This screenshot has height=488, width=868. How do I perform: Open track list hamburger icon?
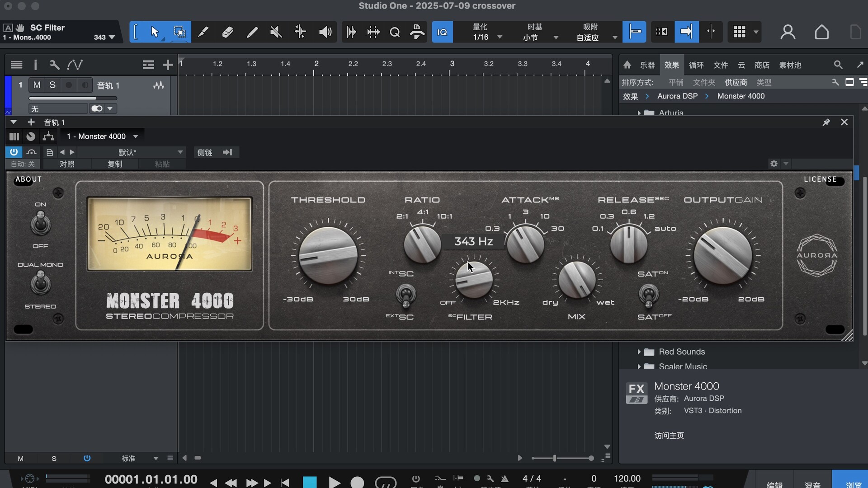(x=17, y=65)
